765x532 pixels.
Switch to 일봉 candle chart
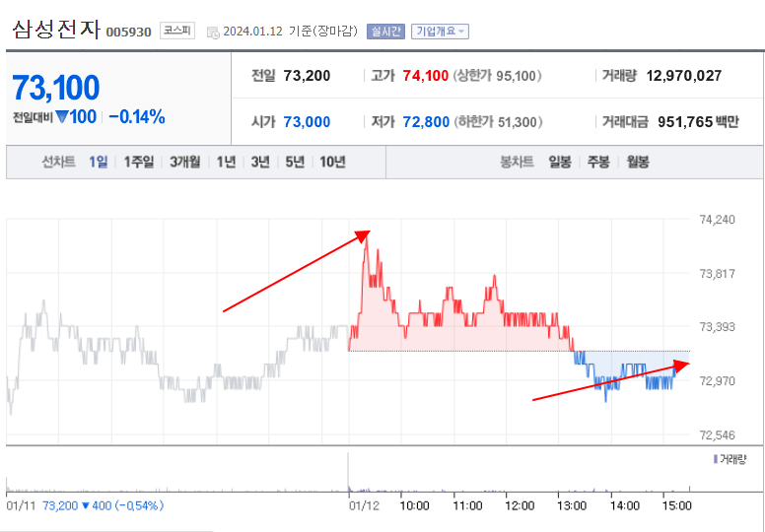coord(560,162)
